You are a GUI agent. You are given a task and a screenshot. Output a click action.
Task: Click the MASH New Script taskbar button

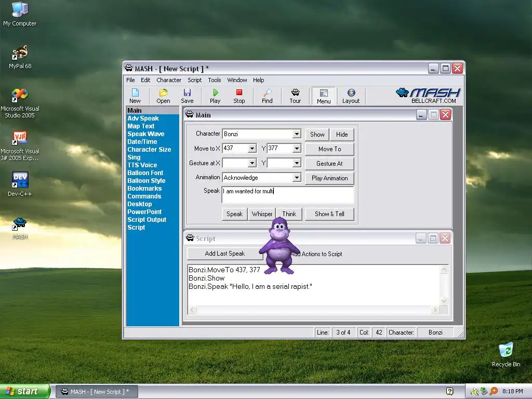point(96,392)
